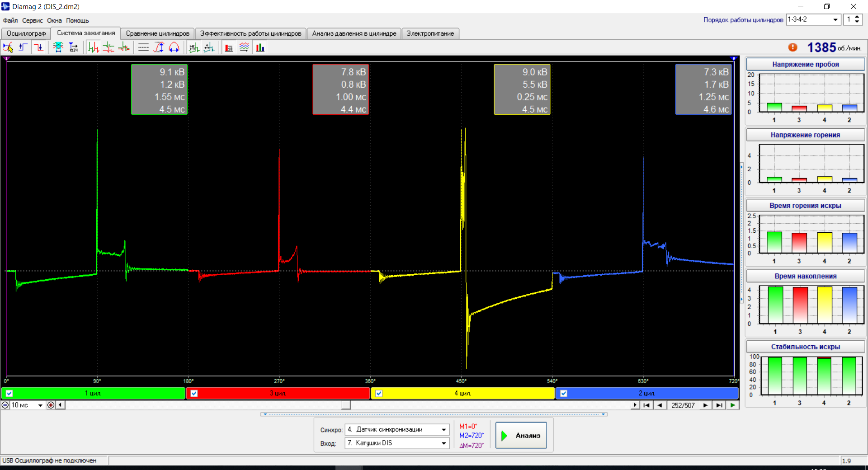
Task: Click the red bar with 10 icon
Action: tap(229, 47)
